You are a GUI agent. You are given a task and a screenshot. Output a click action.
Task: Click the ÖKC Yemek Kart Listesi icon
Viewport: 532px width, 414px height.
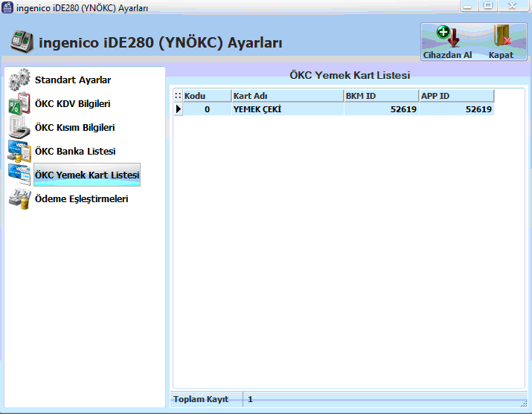click(19, 175)
